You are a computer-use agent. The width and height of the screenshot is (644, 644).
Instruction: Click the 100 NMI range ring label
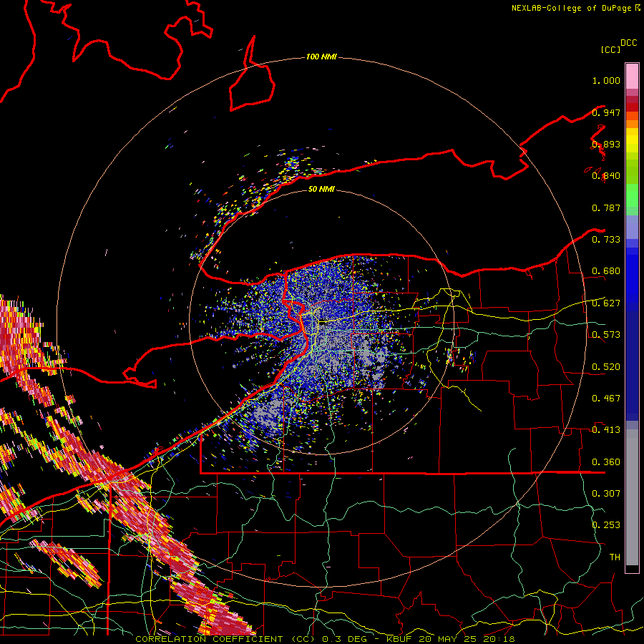pos(321,57)
